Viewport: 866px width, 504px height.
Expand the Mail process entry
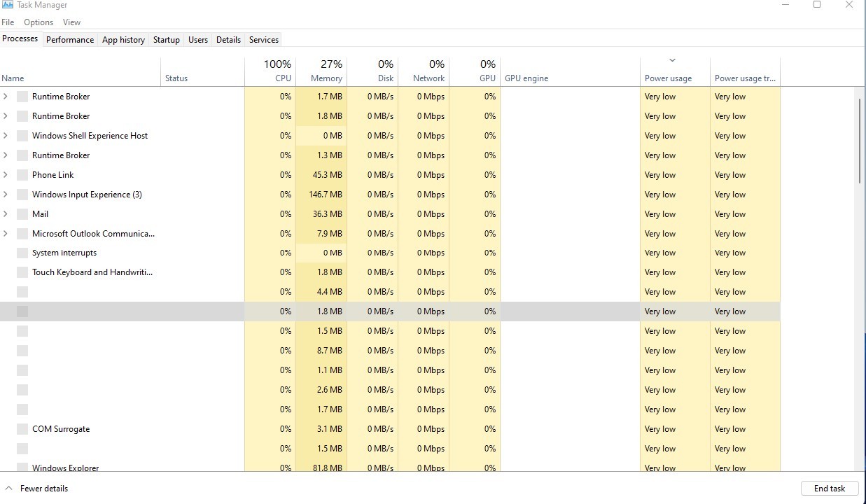(6, 213)
